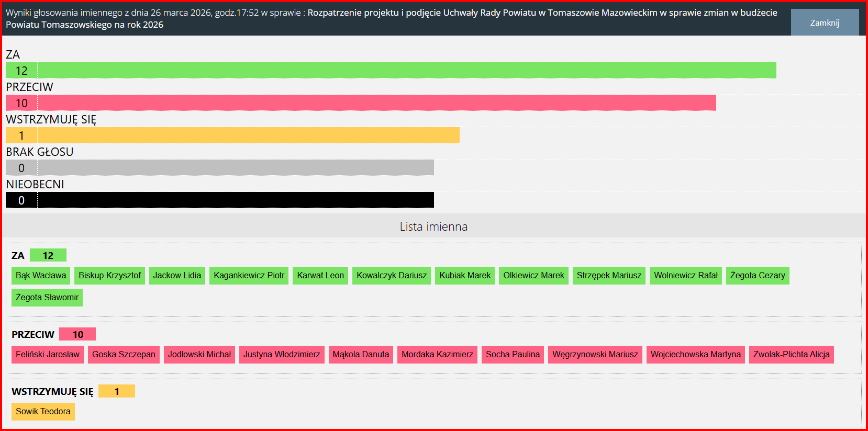
Task: Click the gray BRAK GŁOSU bar
Action: (x=220, y=168)
